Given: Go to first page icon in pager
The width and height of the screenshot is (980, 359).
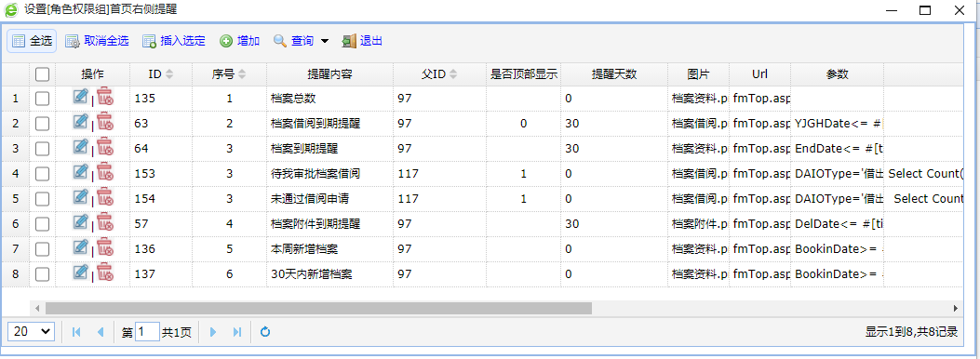Looking at the screenshot, I should [x=76, y=332].
